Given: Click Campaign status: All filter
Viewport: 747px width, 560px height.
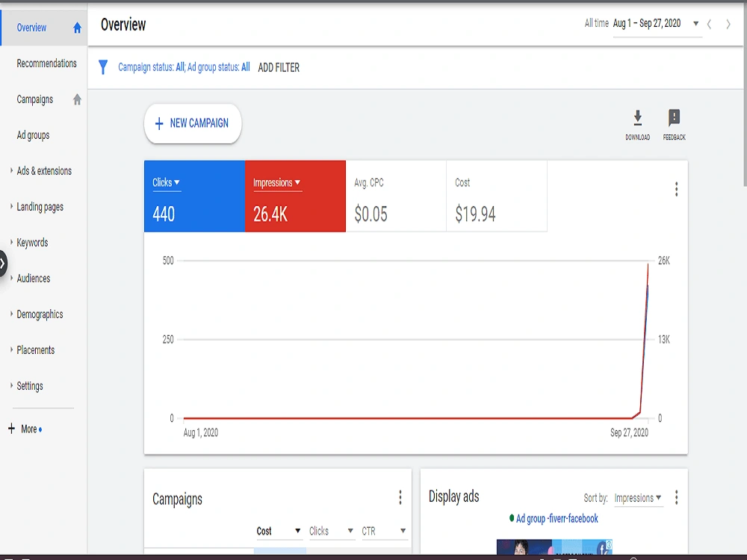Looking at the screenshot, I should tap(152, 67).
